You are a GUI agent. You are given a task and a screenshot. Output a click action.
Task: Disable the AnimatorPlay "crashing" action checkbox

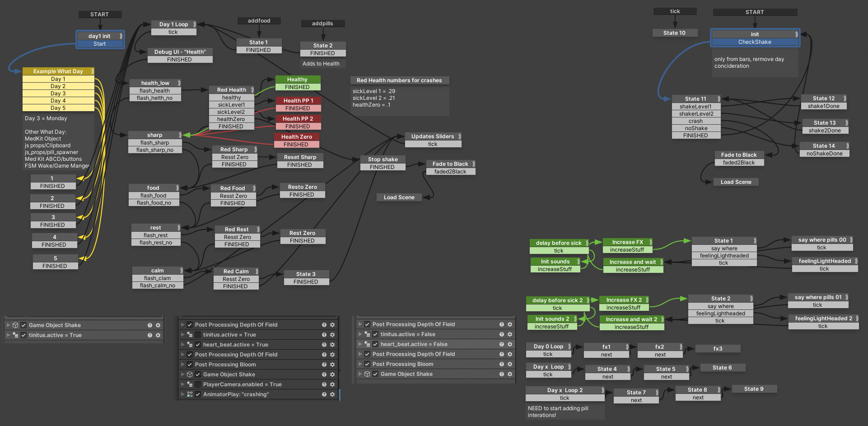(198, 394)
